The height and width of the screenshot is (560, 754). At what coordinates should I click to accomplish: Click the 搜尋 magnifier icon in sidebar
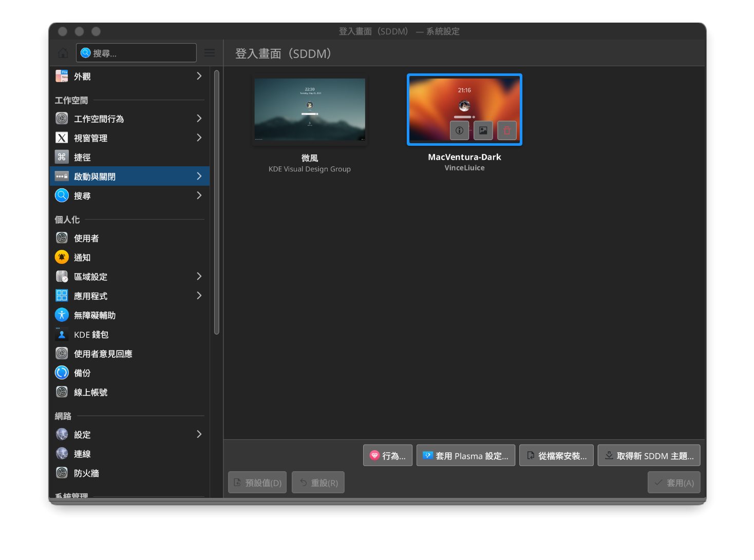click(x=62, y=196)
